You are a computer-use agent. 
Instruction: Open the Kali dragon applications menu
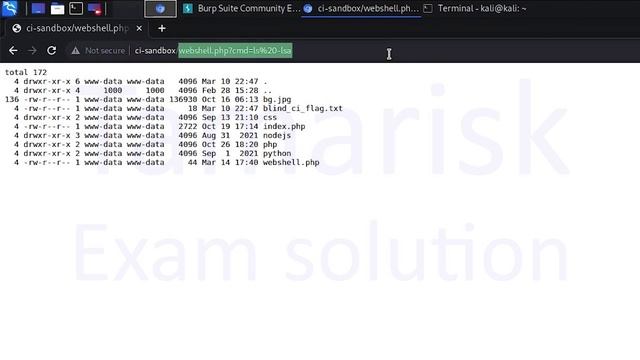tap(9, 8)
